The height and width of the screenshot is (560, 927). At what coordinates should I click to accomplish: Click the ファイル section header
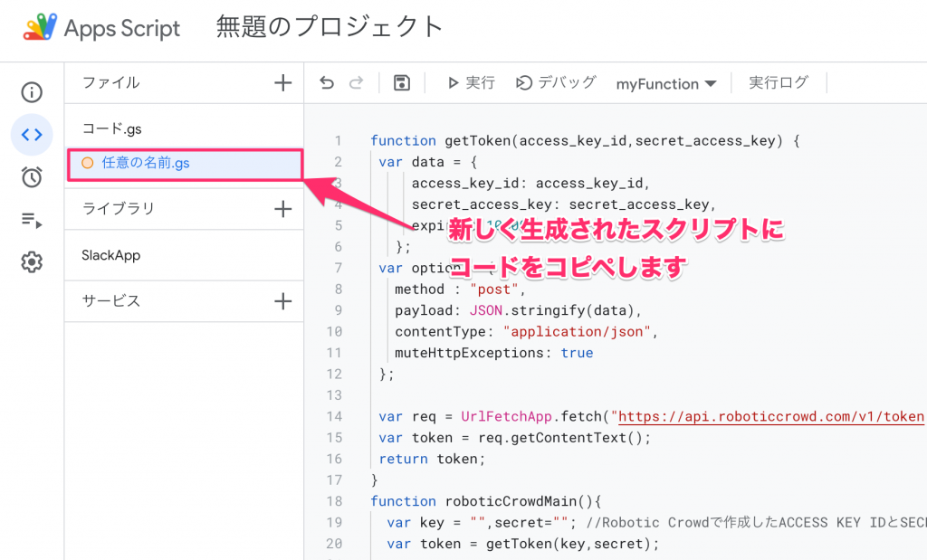click(x=111, y=82)
